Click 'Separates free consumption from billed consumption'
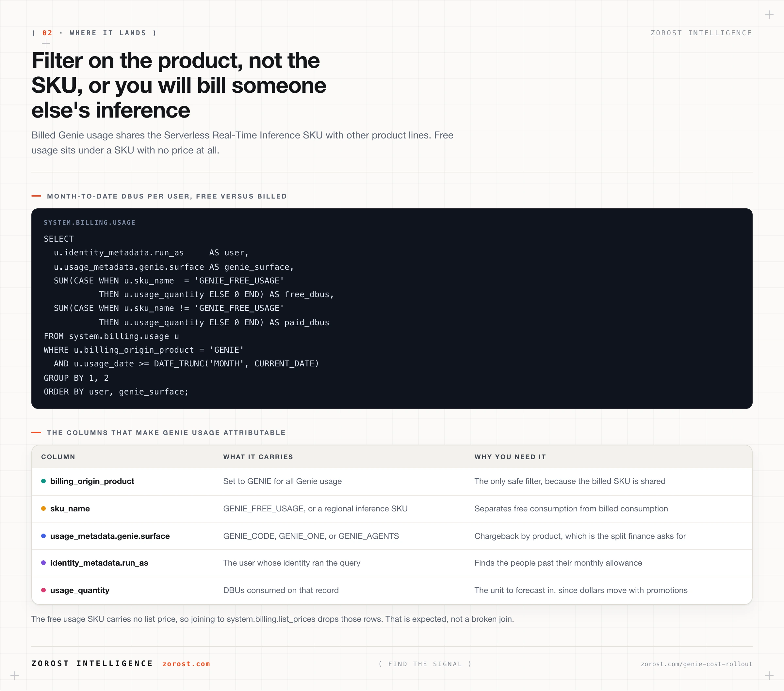Viewport: 784px width, 691px height. [571, 508]
